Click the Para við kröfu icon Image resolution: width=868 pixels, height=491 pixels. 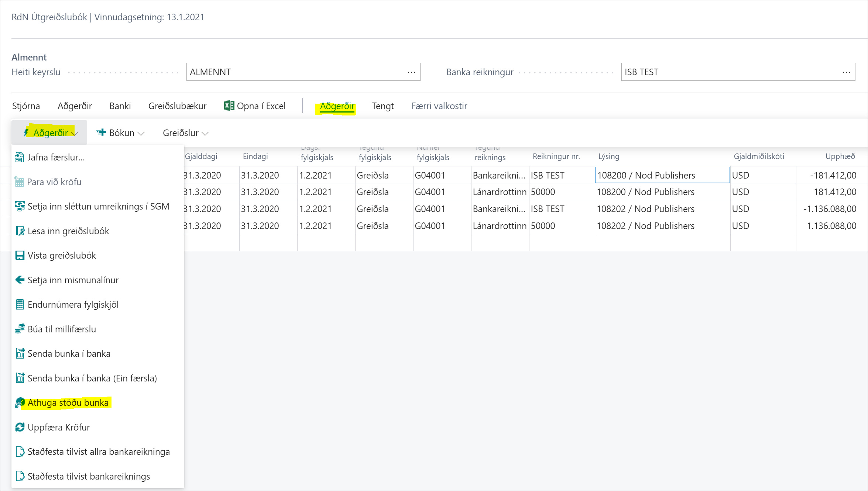pyautogui.click(x=19, y=182)
